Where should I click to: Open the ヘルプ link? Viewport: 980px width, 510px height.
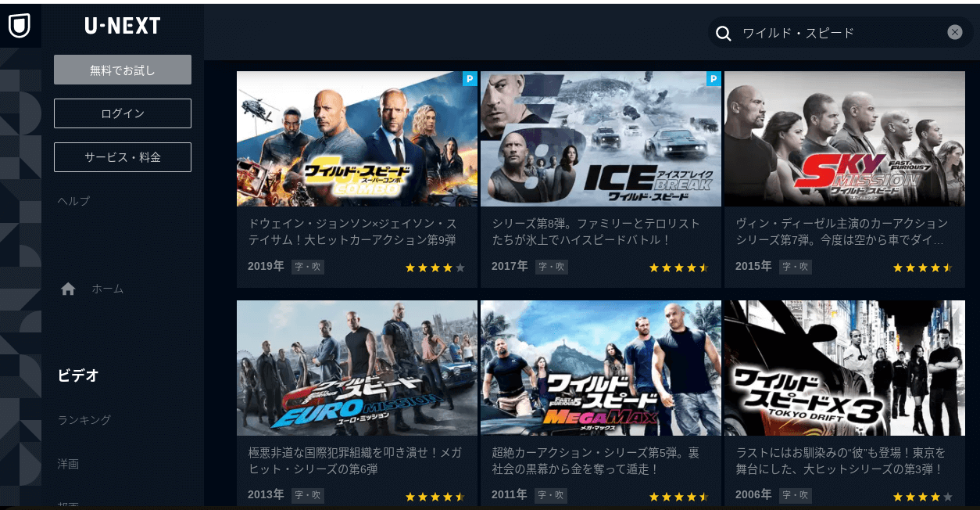coord(74,201)
